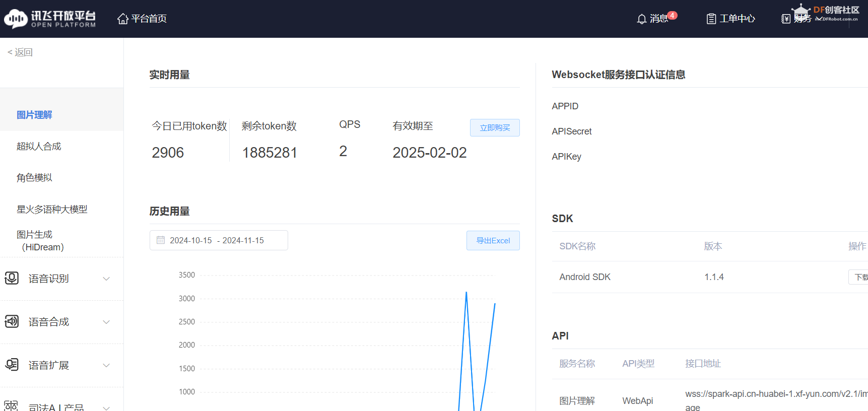Image resolution: width=868 pixels, height=411 pixels.
Task: Expand the 司法AI产品 section chevron
Action: click(106, 407)
